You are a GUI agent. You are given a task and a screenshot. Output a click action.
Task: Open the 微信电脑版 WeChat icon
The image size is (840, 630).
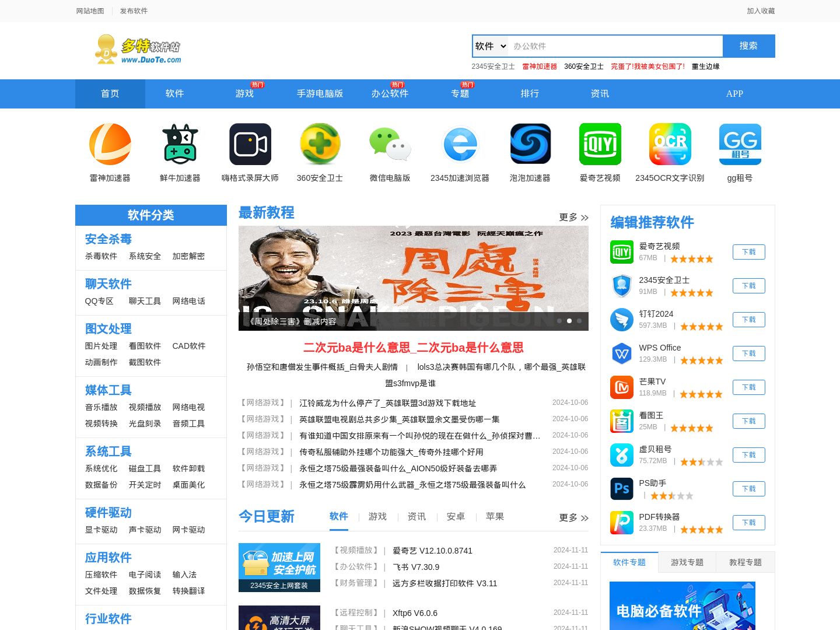point(390,144)
